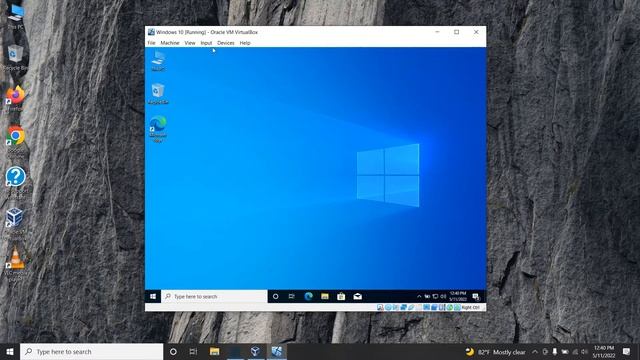Click hard disk activity icon in VirtualBox status bar
Viewport: 640px width, 360px height.
(x=380, y=307)
